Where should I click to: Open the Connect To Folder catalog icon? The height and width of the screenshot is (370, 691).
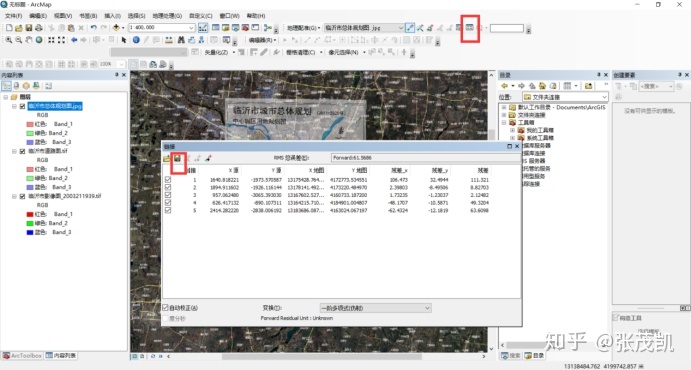[588, 86]
